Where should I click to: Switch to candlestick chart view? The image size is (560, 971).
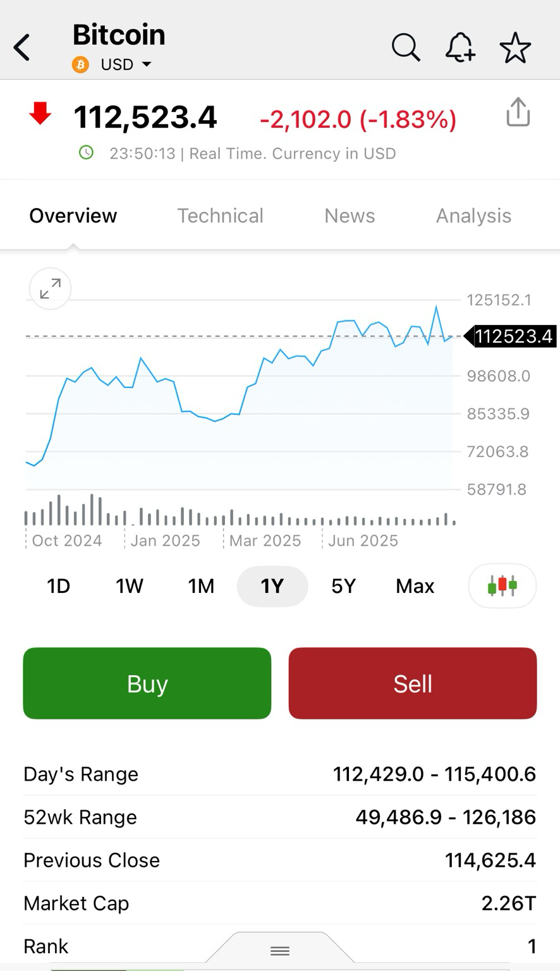point(502,585)
